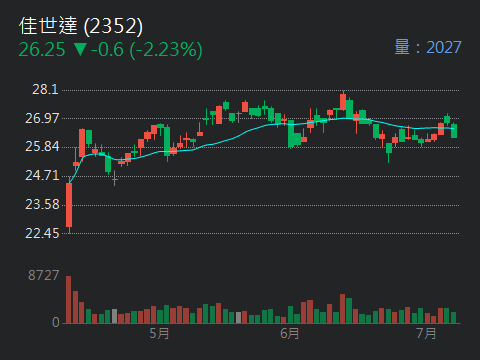Click the last green volume bar in July

453,318
